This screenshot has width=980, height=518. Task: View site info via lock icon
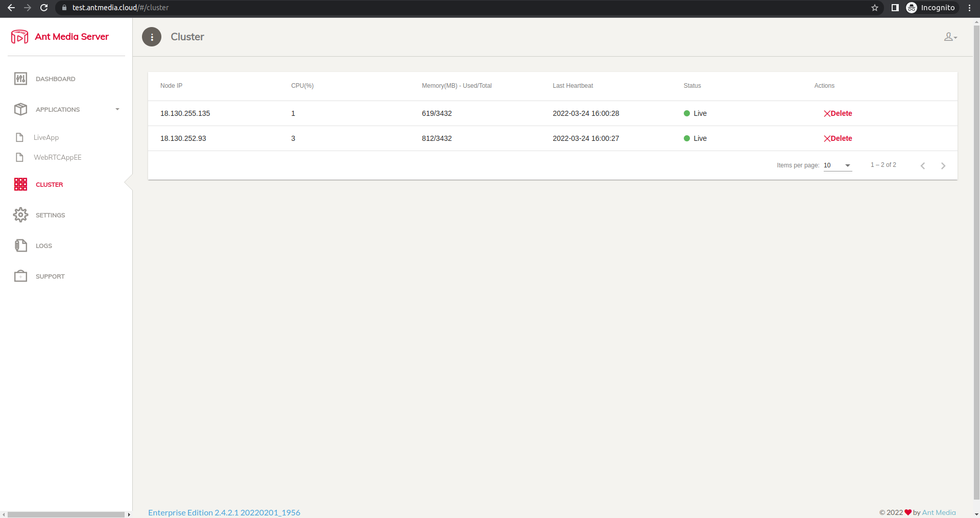click(64, 8)
